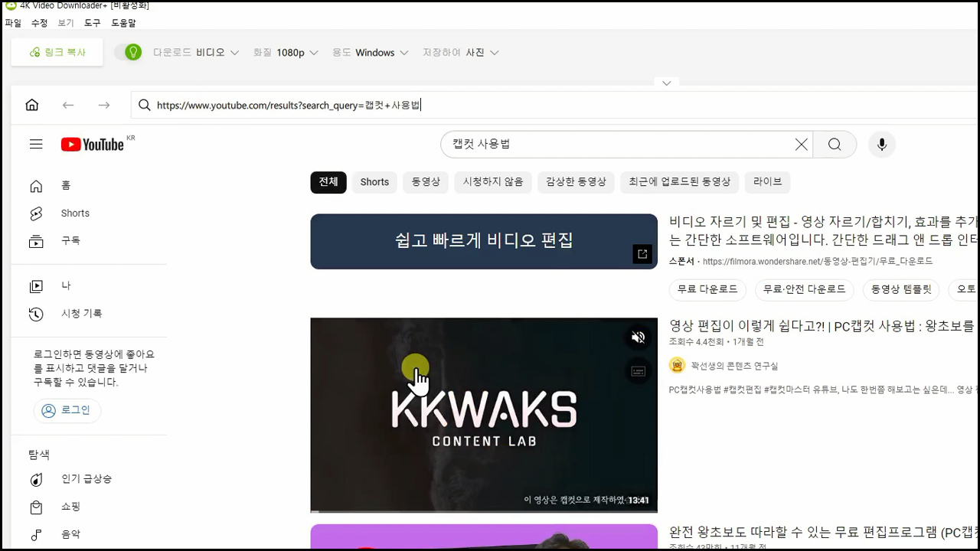Viewport: 980px width, 551px height.
Task: Click the 꽉선생의 콘텐츠 연구실 channel avatar
Action: click(677, 366)
